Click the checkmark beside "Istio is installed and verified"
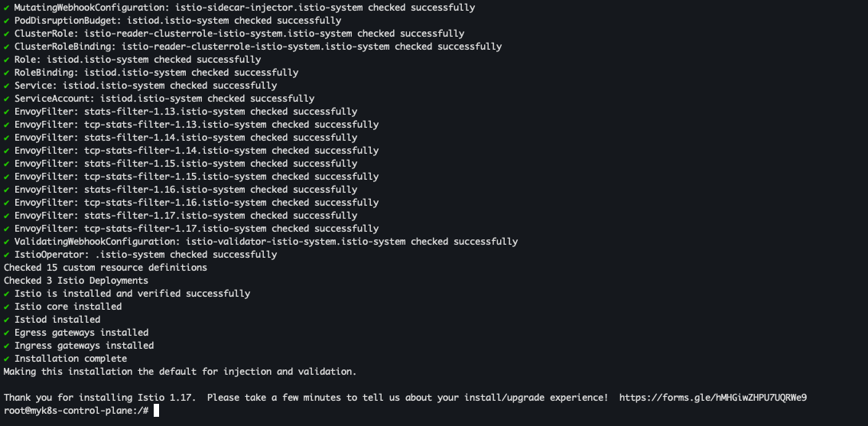The image size is (868, 426). [x=6, y=294]
